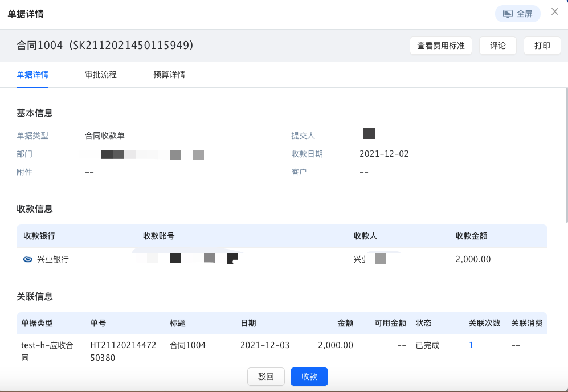Click 可用金额 column header
The image size is (568, 392).
pyautogui.click(x=390, y=323)
